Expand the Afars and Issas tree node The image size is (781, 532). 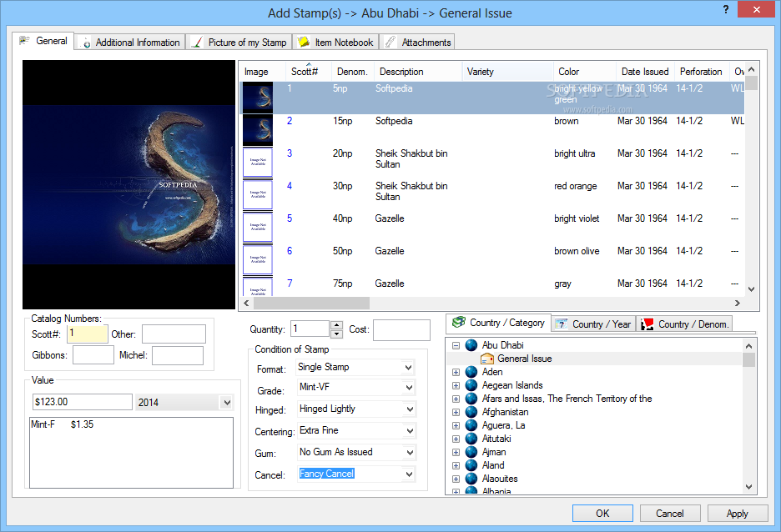[x=456, y=399]
